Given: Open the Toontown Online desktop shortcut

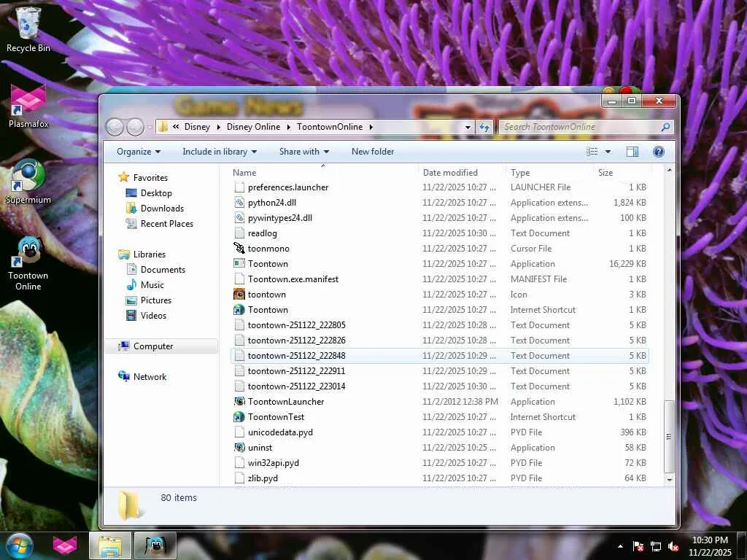Looking at the screenshot, I should coord(28,263).
